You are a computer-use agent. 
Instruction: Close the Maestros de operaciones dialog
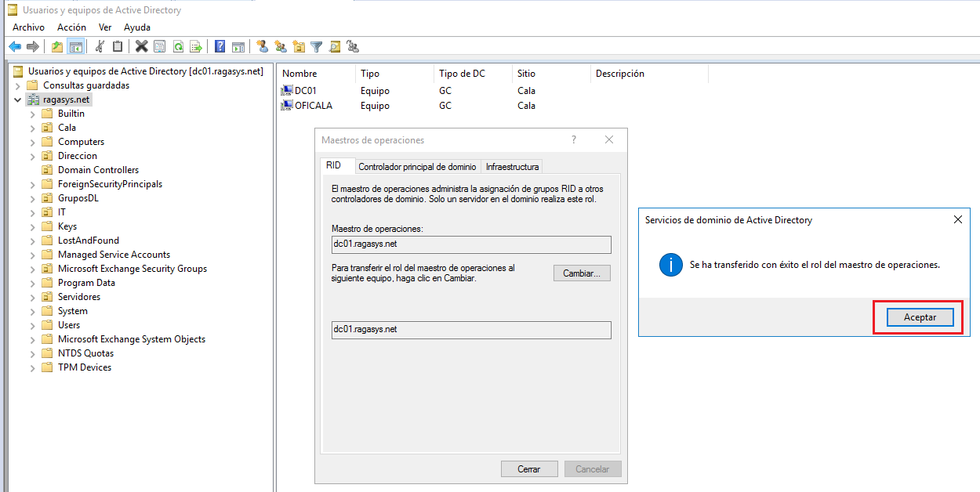609,139
